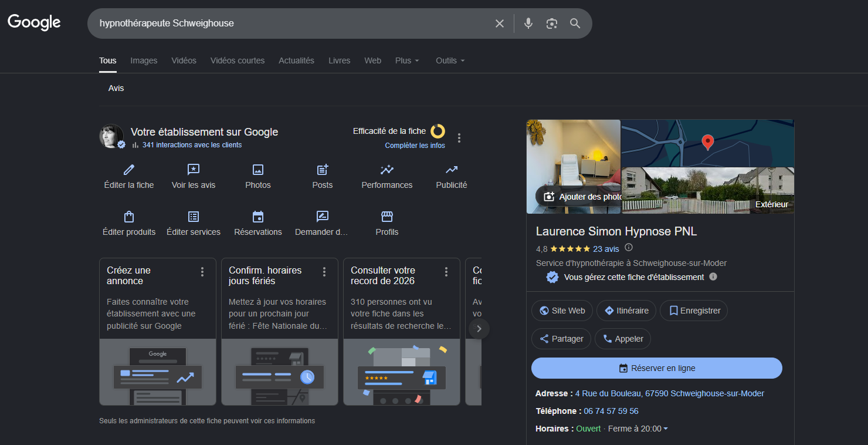
Task: Open '341 interactions avec les clients' link
Action: tap(192, 145)
